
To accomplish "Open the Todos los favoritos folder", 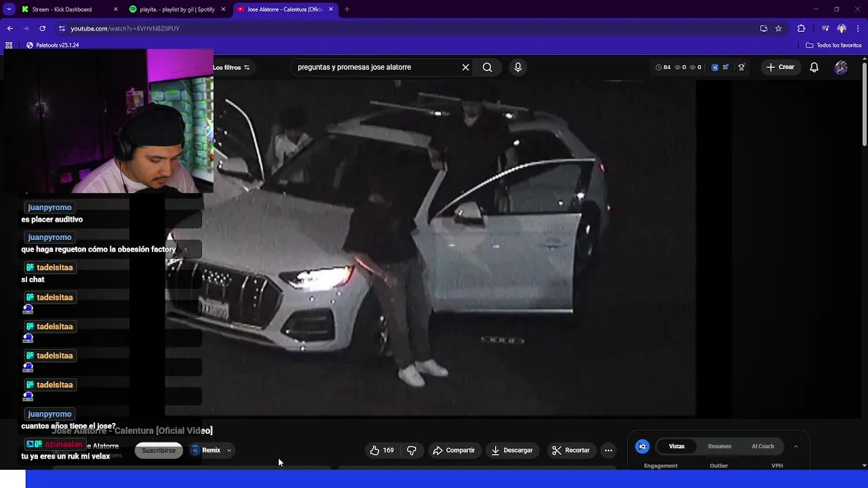I will (x=833, y=45).
